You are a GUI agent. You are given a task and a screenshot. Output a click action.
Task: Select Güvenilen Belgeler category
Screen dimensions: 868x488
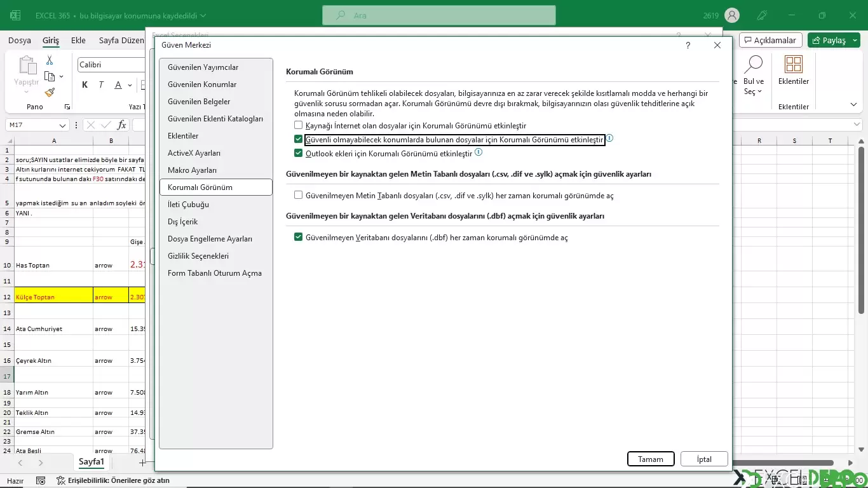pos(216,102)
